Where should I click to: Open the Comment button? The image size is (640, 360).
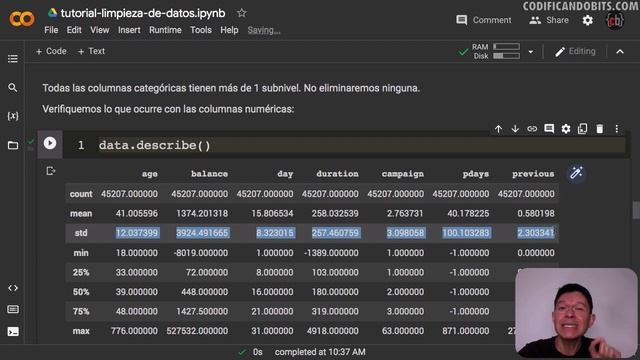[484, 20]
